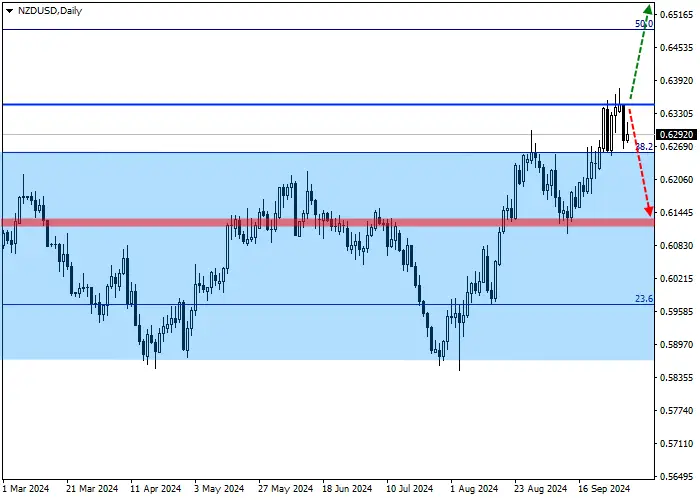Click the 38.2 Fibonacci level label
700x500 pixels.
(x=644, y=146)
